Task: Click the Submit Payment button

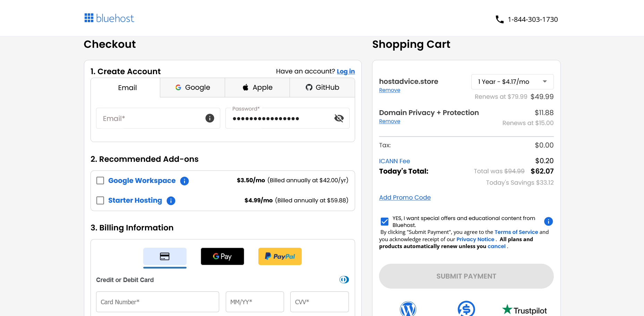Action: [x=466, y=276]
